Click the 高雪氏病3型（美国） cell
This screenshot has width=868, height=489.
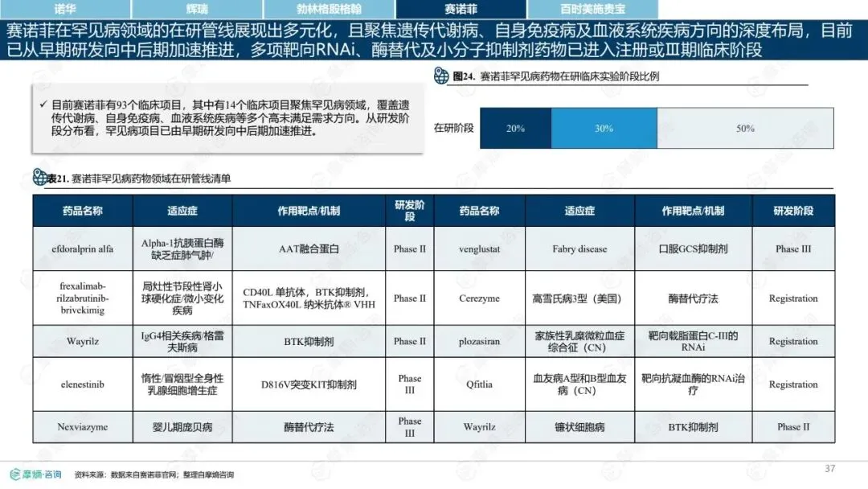coord(579,298)
